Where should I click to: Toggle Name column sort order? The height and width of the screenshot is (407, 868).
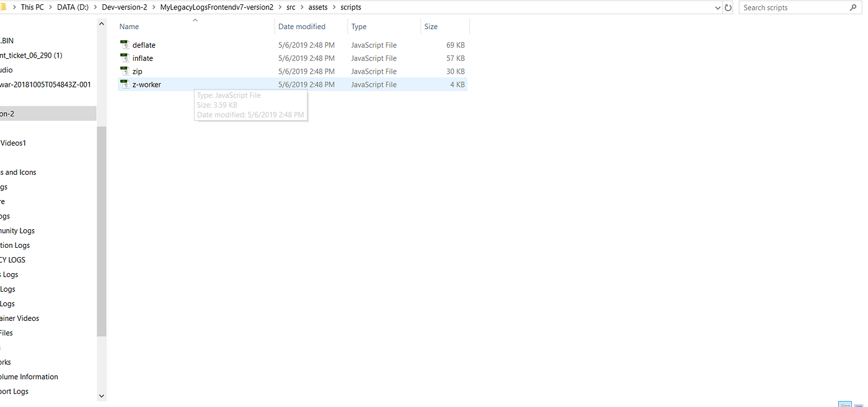(x=129, y=26)
